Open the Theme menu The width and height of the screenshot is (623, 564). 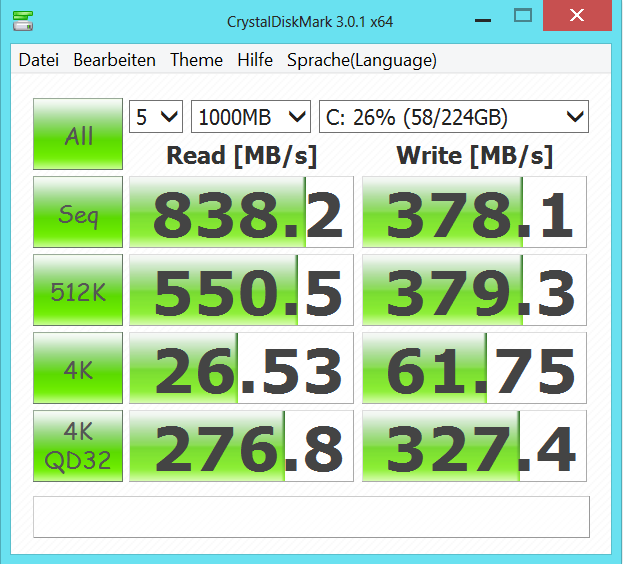(196, 60)
